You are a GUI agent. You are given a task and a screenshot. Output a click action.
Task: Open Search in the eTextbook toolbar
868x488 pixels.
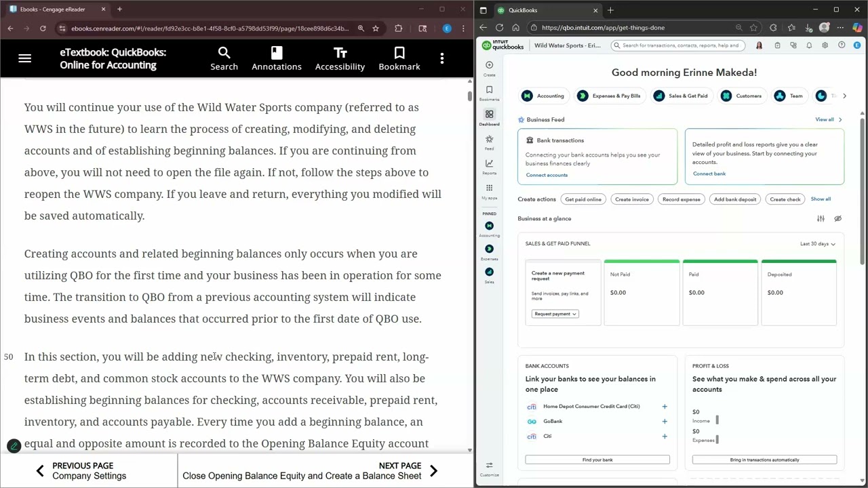coord(224,59)
